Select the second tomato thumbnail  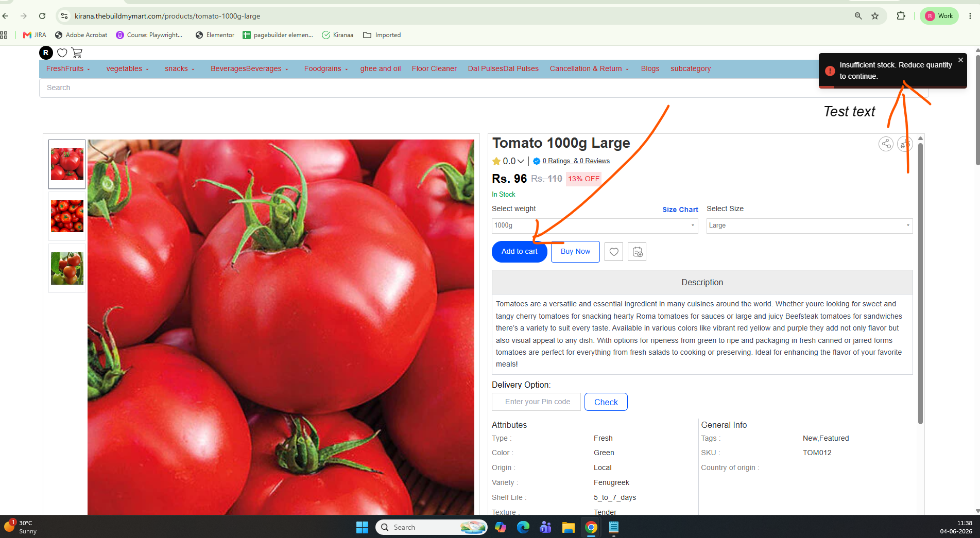[x=67, y=216]
